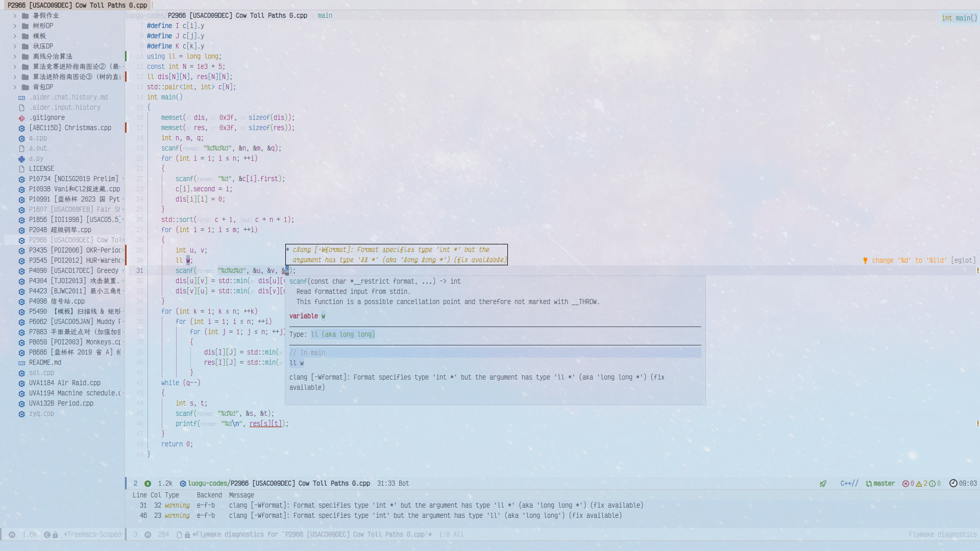Click the Flymake error count icon
Image resolution: width=980 pixels, height=551 pixels.
[x=905, y=484]
